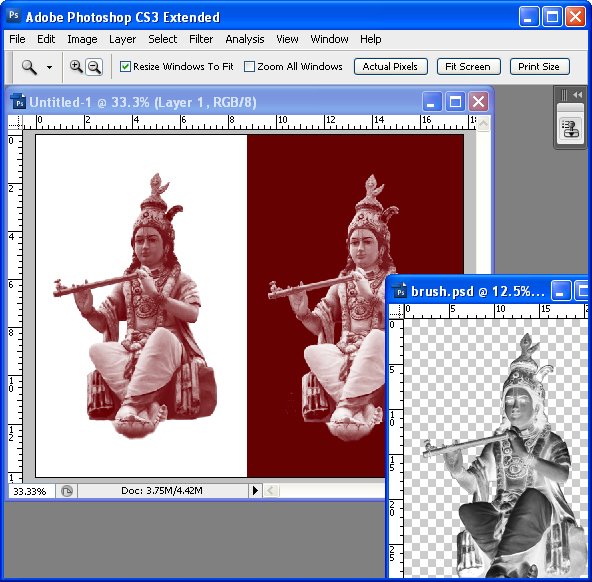Close the Photoshop application window
Screen dimensions: 592x582
(575, 17)
